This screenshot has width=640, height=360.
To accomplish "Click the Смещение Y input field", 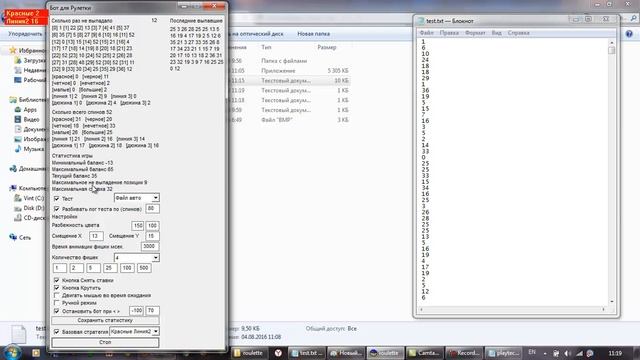I will coord(152,236).
